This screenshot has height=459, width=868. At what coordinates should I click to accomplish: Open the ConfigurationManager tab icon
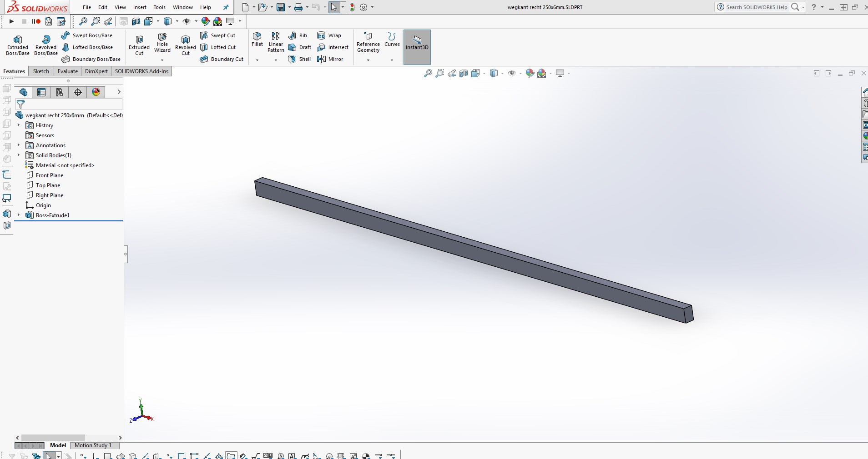tap(60, 92)
